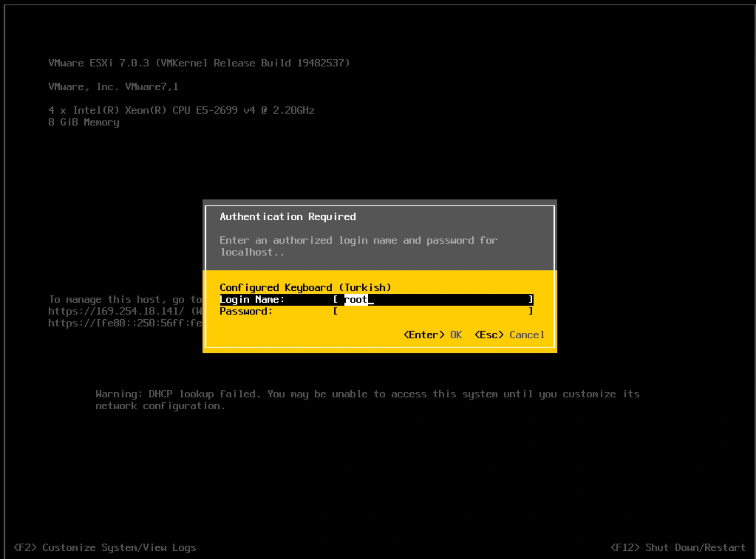Select the <Enter> OK confirmation
Image resolution: width=756 pixels, height=559 pixels.
point(432,335)
